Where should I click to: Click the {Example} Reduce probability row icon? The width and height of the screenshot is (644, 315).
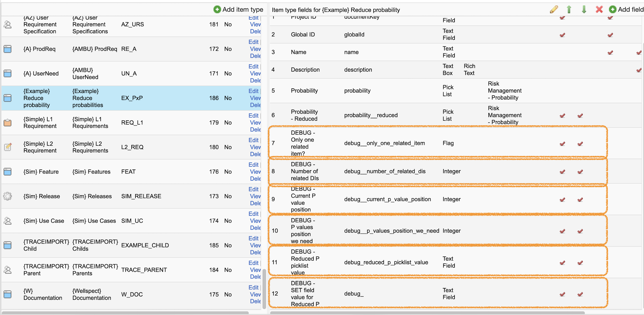pyautogui.click(x=8, y=98)
